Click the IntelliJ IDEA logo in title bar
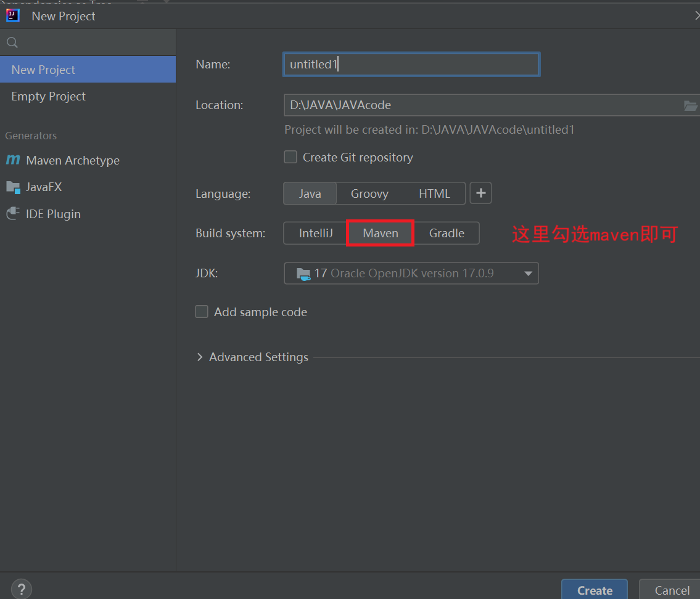Image resolution: width=700 pixels, height=599 pixels. click(x=13, y=15)
